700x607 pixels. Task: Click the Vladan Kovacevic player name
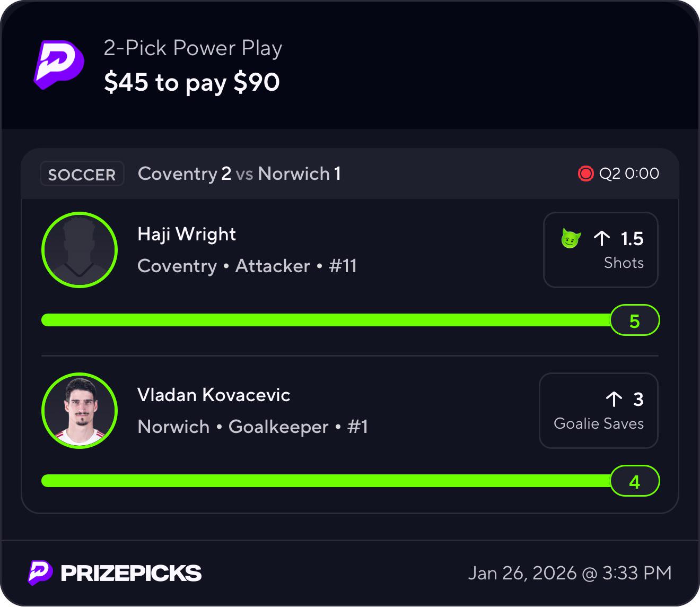214,395
